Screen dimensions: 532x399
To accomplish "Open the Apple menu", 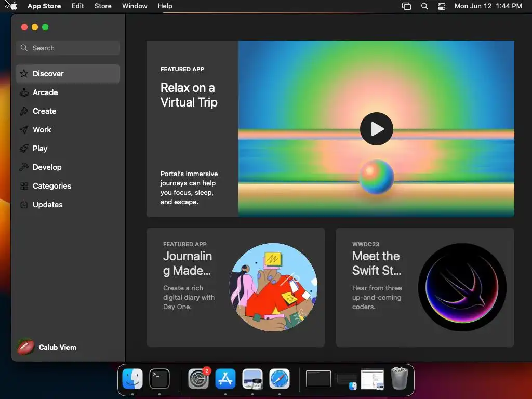I will click(14, 6).
